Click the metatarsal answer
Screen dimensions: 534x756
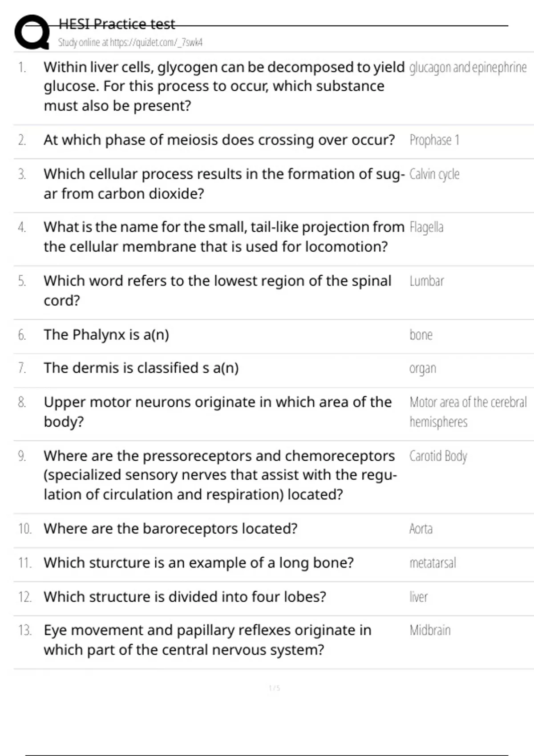[x=433, y=563]
